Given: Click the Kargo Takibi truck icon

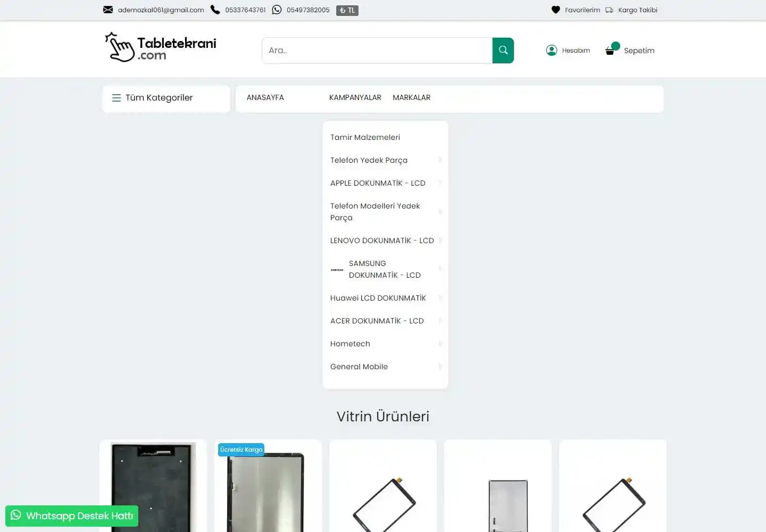Looking at the screenshot, I should 609,10.
